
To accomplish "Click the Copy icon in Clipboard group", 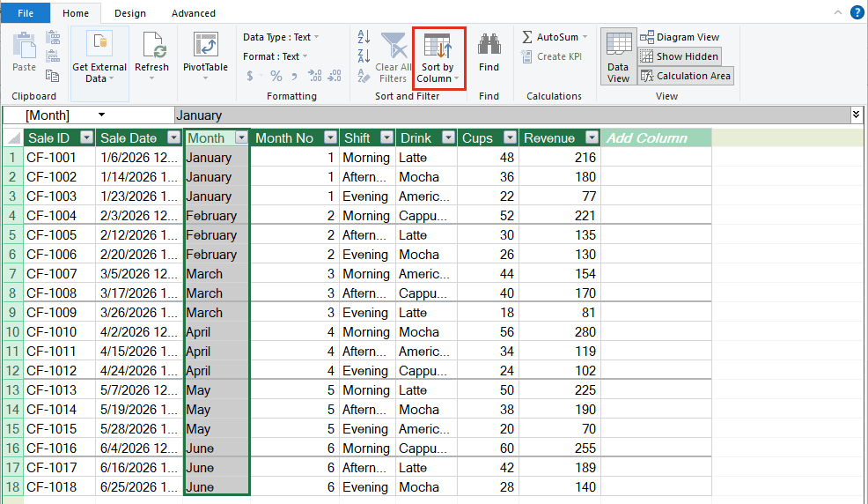I will [53, 75].
